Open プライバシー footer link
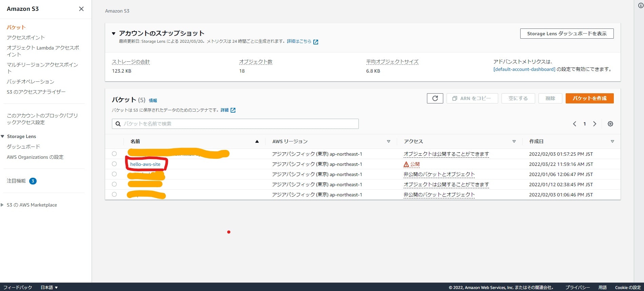644x291 pixels. 577,287
